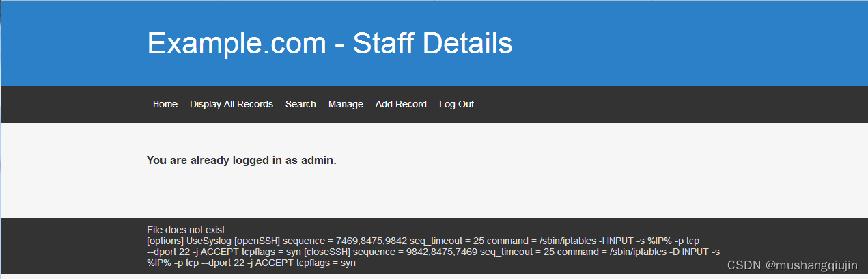The image size is (868, 279).
Task: Click the line starting '--dport 22 -j ACCEPT tcpflags = syn [closeSSH]'
Action: pos(433,252)
